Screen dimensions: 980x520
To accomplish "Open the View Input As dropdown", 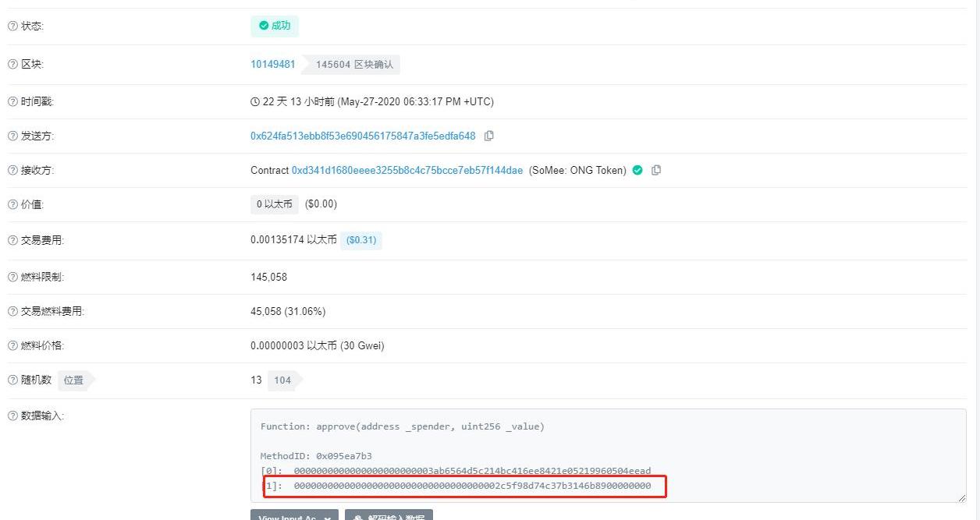I will (x=295, y=515).
